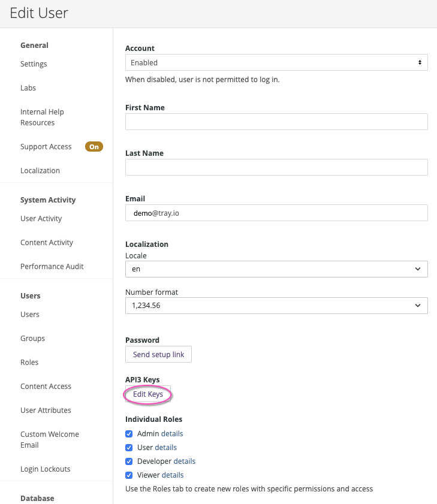Toggle the User role checkbox
The image size is (437, 504).
click(x=129, y=447)
